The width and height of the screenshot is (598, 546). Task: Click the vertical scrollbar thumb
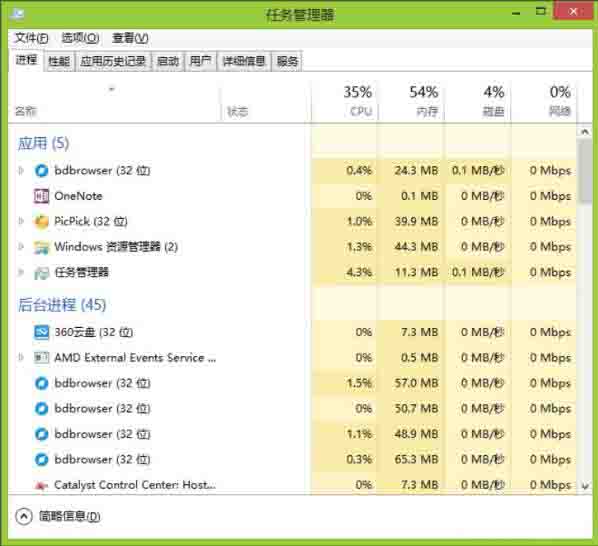coord(585,172)
